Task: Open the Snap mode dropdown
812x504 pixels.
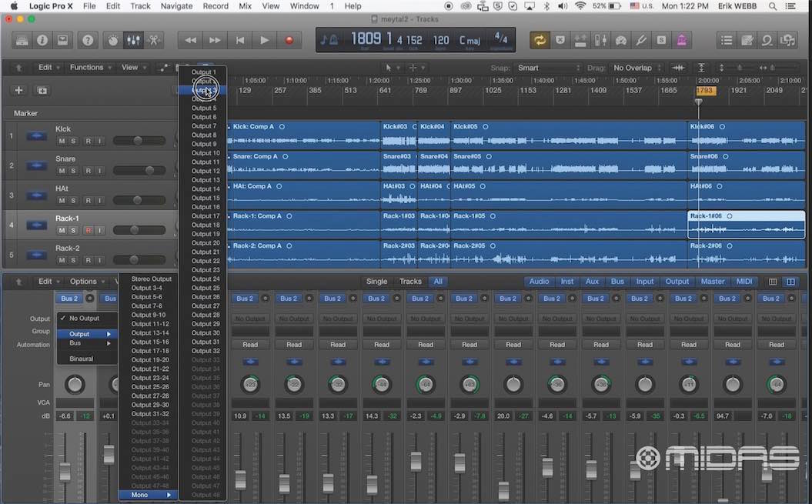Action: click(548, 68)
